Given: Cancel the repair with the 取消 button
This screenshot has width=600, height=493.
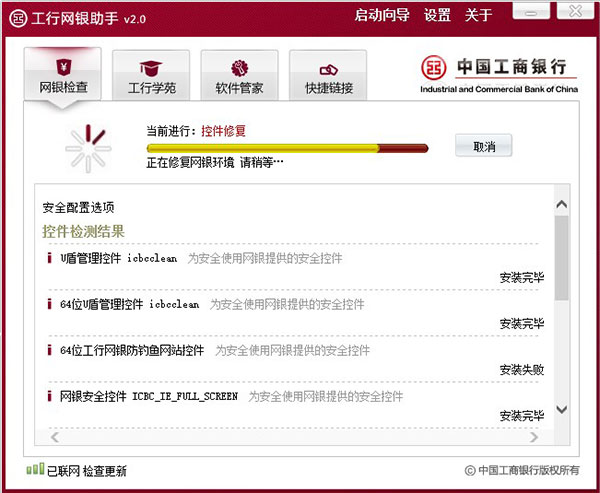Looking at the screenshot, I should click(x=484, y=146).
